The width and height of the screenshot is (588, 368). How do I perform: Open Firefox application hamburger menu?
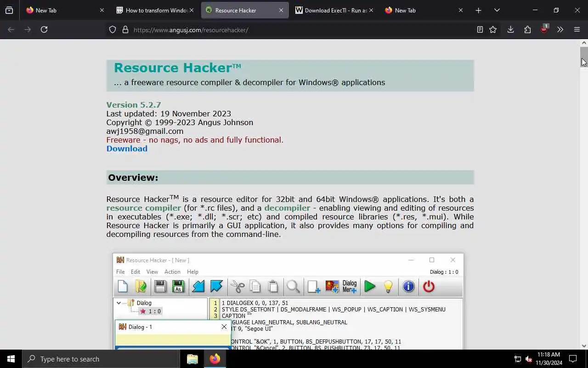pyautogui.click(x=577, y=29)
